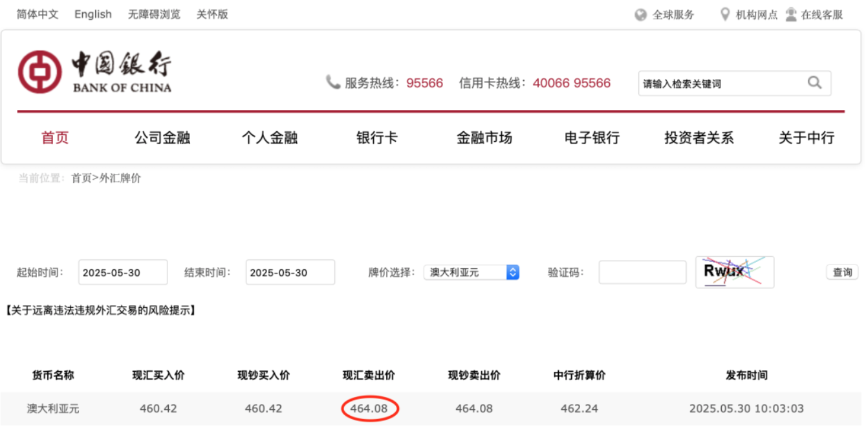Open the 个人金融 personal banking menu

point(270,138)
